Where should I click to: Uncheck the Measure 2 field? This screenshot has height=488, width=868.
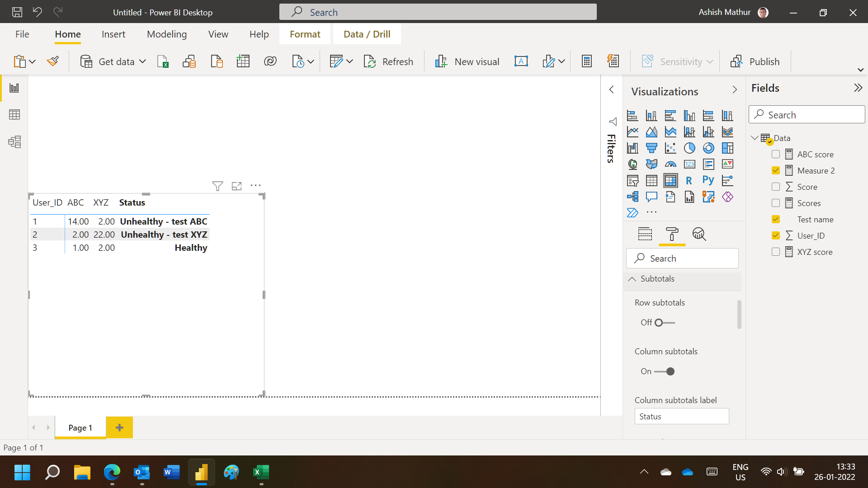tap(776, 171)
